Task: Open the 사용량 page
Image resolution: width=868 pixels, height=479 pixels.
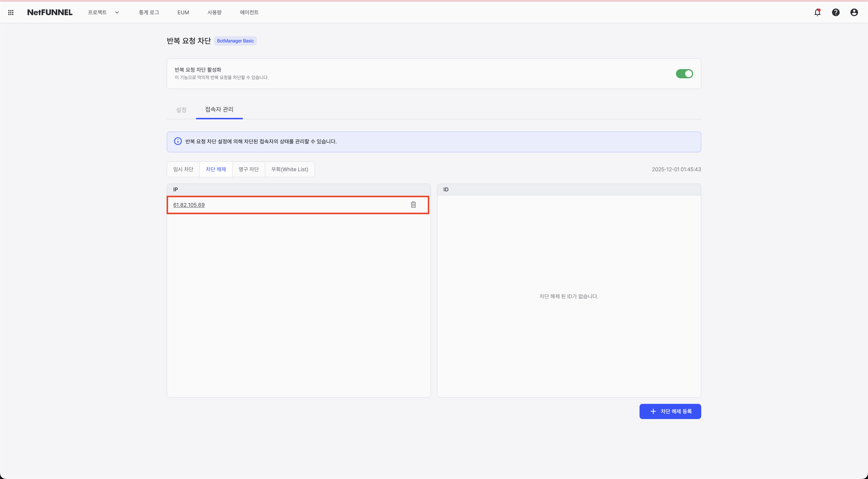Action: tap(214, 12)
